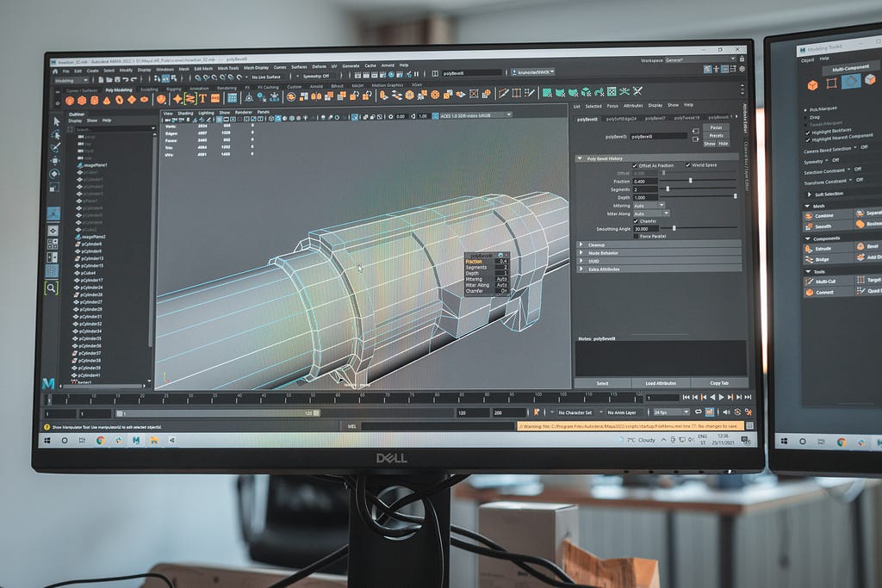Select Drag radio in Modeling Toolkit
882x588 pixels.
coord(805,119)
